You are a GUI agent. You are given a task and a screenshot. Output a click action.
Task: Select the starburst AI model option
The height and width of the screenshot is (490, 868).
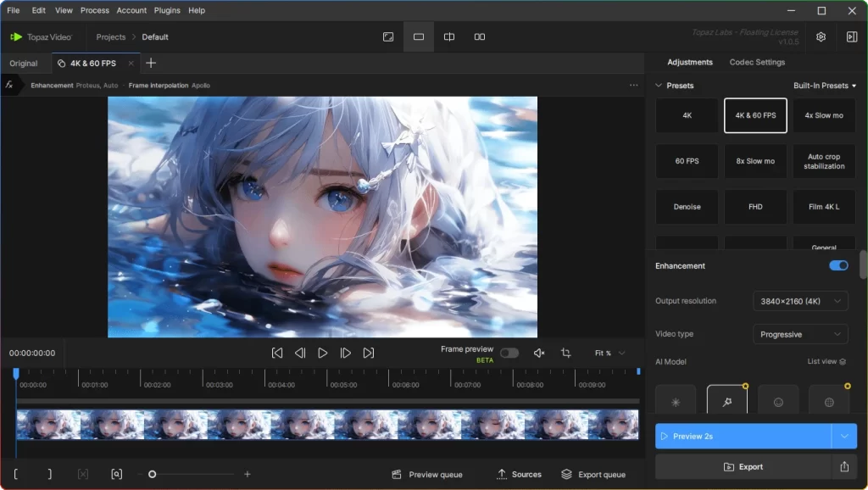coord(675,399)
